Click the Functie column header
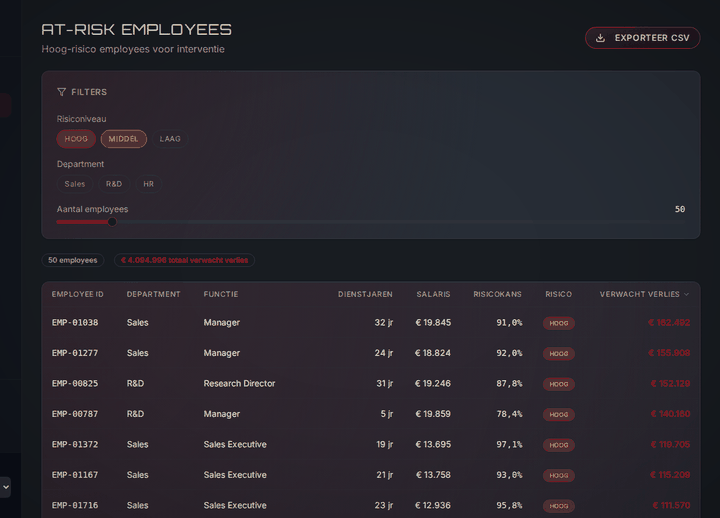This screenshot has height=518, width=720. [x=221, y=294]
